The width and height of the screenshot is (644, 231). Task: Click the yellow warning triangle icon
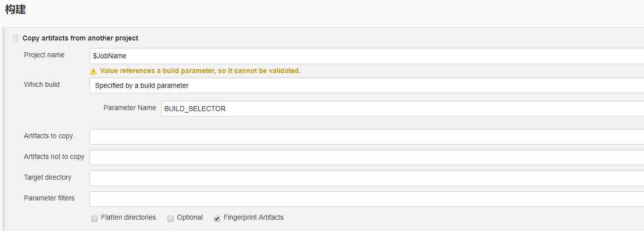93,71
